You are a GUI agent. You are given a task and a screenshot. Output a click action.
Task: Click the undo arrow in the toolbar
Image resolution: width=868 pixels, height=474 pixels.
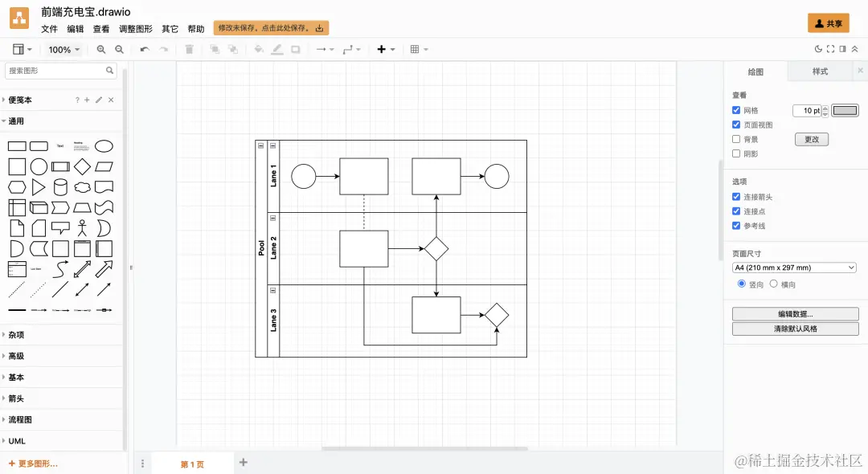[145, 49]
